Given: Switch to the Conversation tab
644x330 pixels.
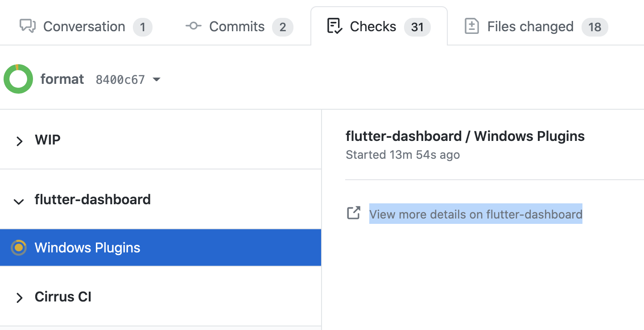Looking at the screenshot, I should (84, 26).
